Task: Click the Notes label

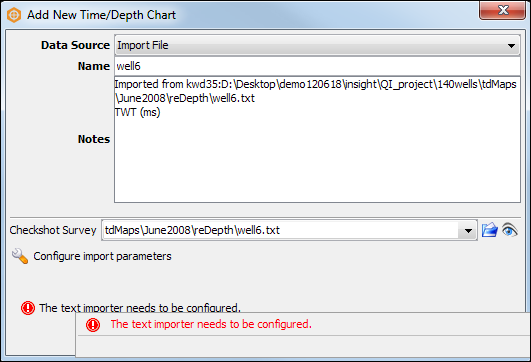Action: point(94,139)
